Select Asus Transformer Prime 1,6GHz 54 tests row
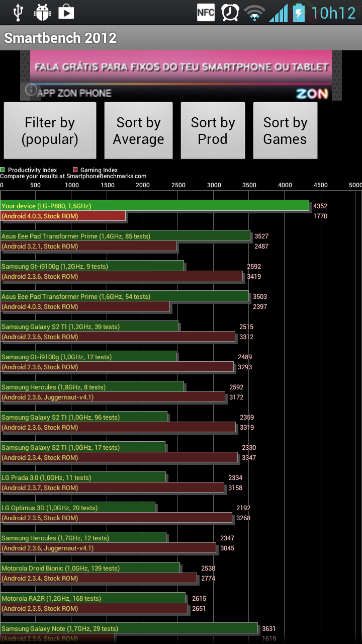The height and width of the screenshot is (644, 362). (125, 296)
